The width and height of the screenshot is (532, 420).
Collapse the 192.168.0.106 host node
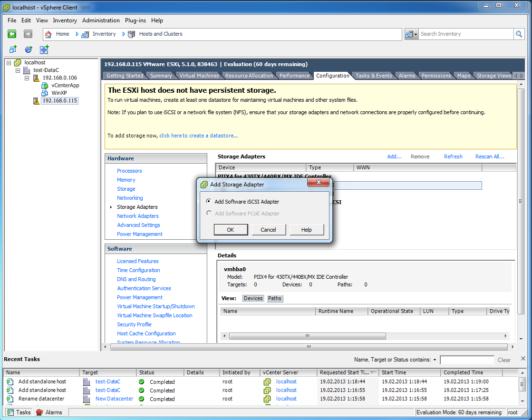27,78
